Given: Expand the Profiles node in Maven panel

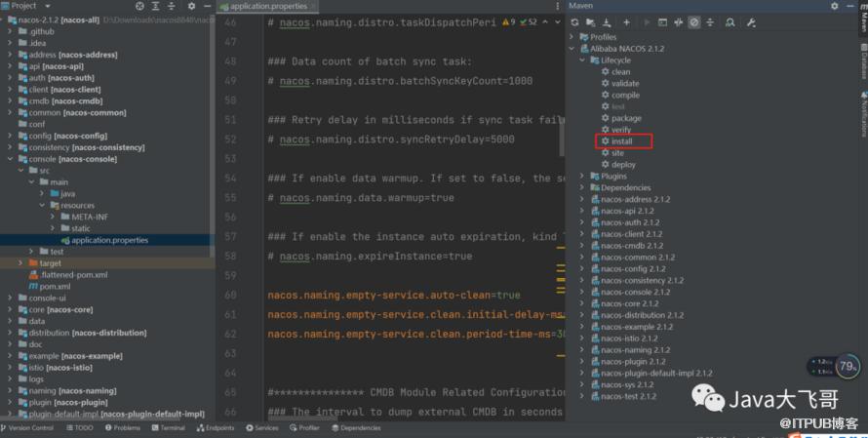Looking at the screenshot, I should click(575, 37).
